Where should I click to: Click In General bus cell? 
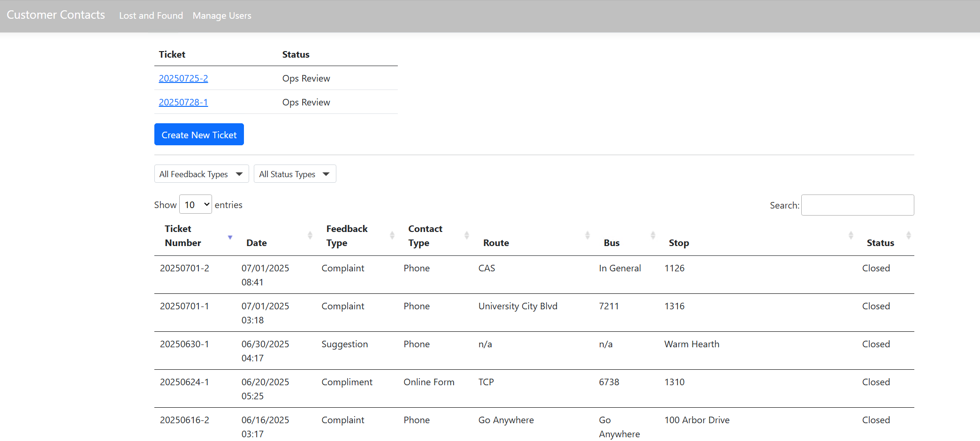[620, 268]
